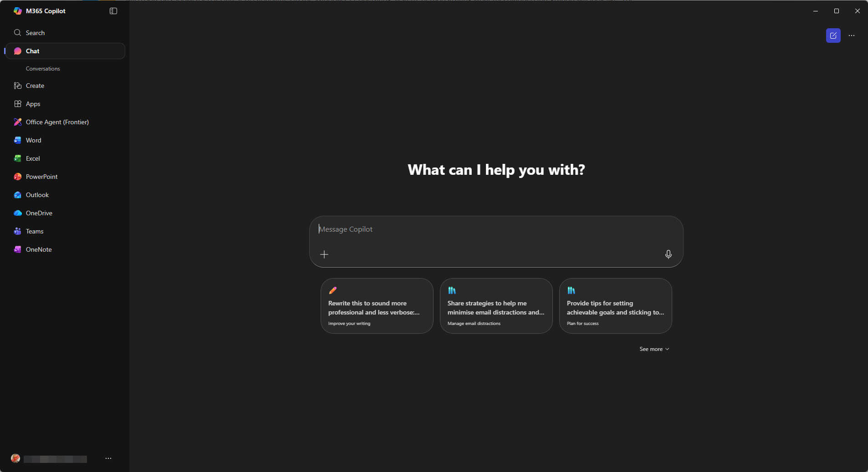The width and height of the screenshot is (868, 472).
Task: Open the plus attachment menu
Action: pos(324,254)
